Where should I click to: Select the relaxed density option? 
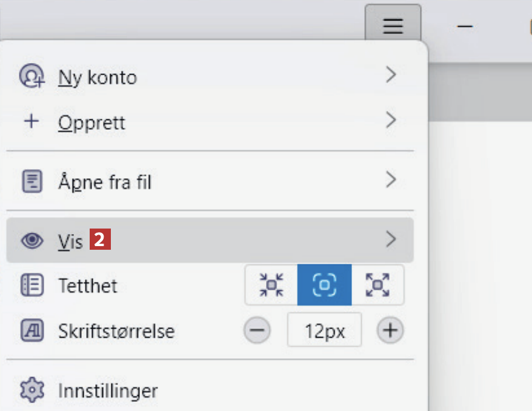(x=377, y=284)
